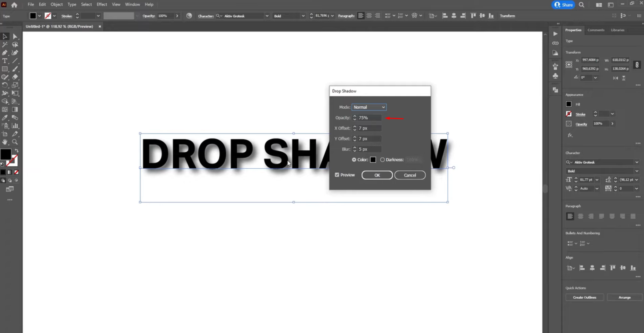
Task: Activate the Hand tool
Action: pyautogui.click(x=5, y=142)
